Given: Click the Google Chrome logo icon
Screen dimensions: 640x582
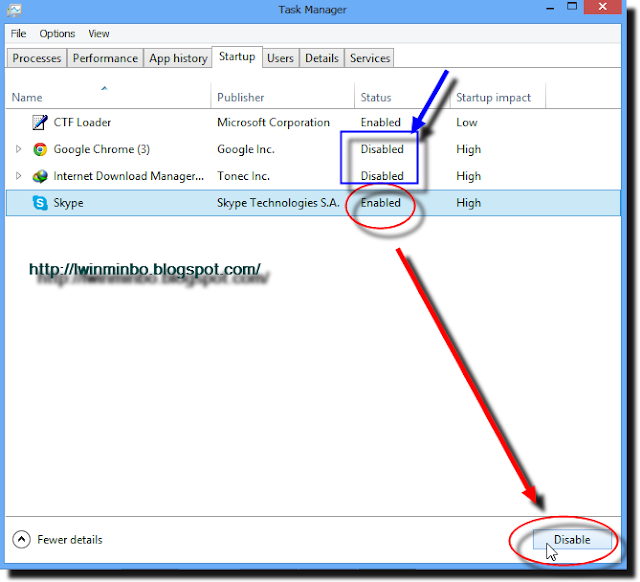Looking at the screenshot, I should [40, 149].
